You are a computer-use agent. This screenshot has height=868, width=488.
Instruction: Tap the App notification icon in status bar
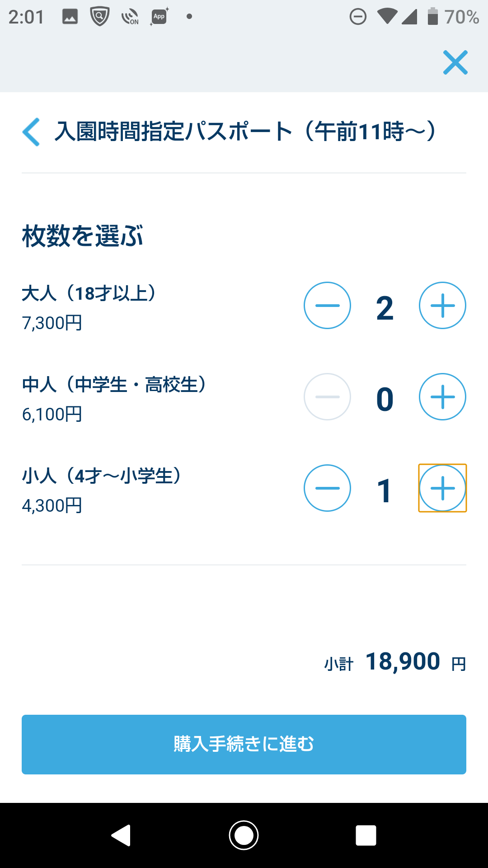click(x=159, y=17)
